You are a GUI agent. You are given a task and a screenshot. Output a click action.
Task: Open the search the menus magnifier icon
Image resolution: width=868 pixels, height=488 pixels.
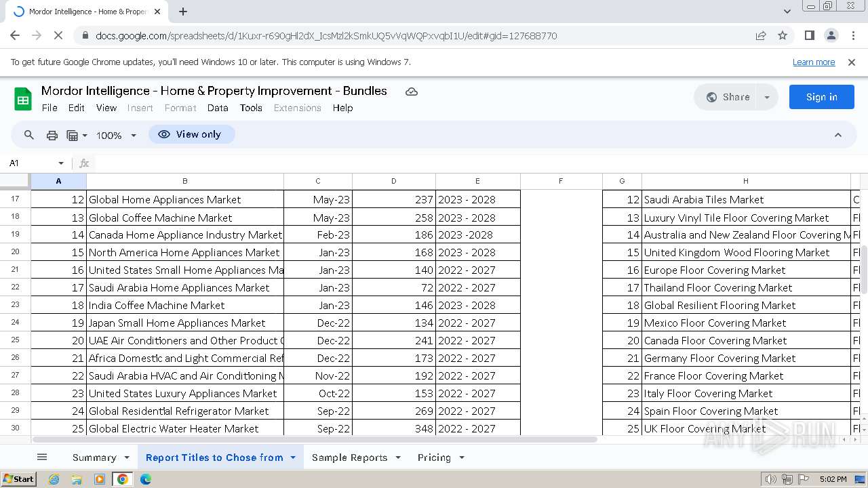tap(29, 135)
